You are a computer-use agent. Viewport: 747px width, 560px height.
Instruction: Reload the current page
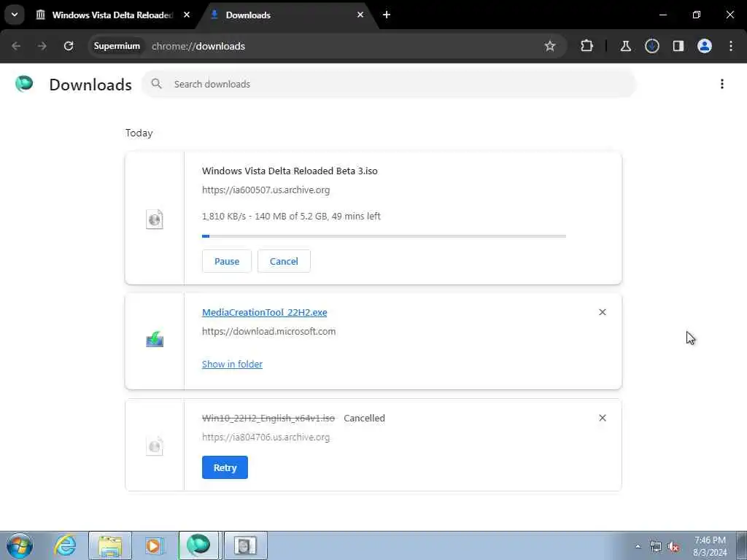coord(69,46)
